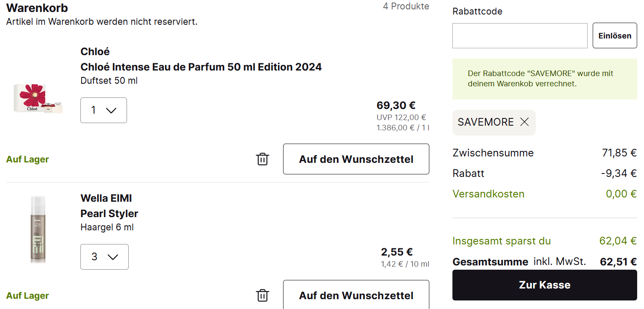Image resolution: width=644 pixels, height=309 pixels.
Task: Focus the Rabattcode input field
Action: point(520,36)
